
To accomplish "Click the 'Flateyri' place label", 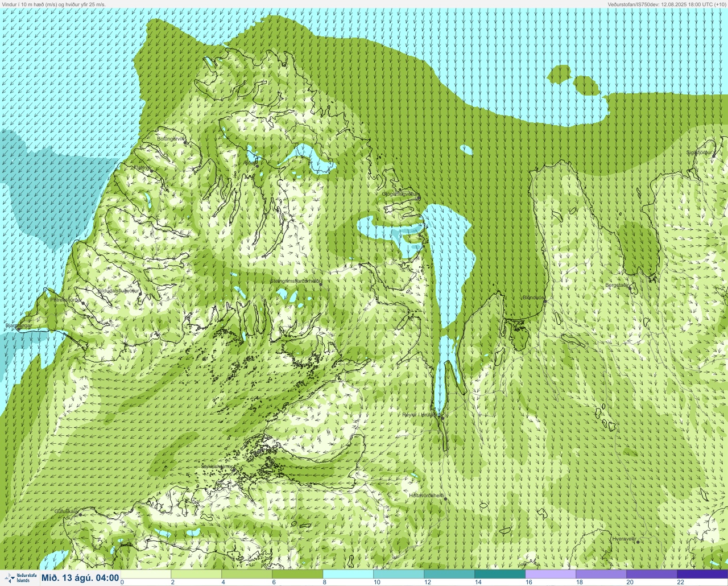I will 143,167.
